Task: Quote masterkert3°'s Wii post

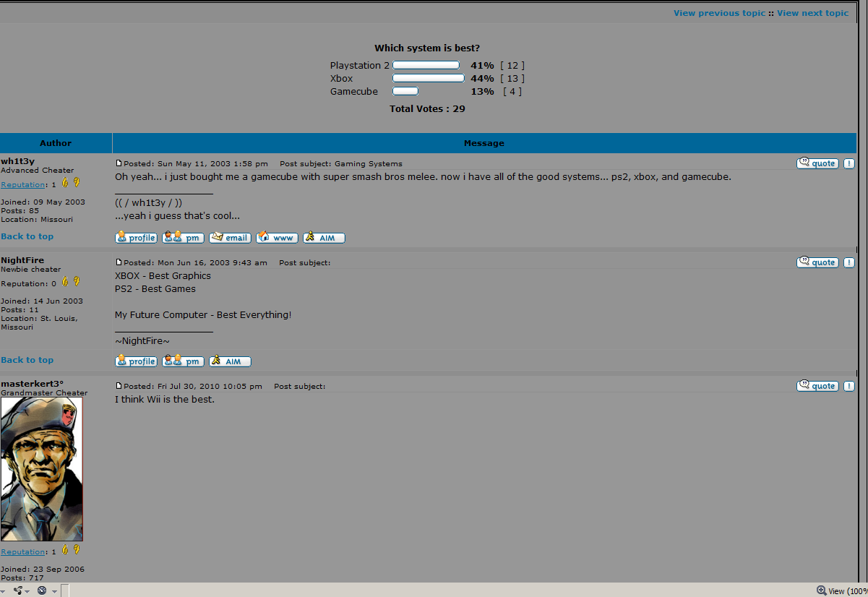Action: 817,386
